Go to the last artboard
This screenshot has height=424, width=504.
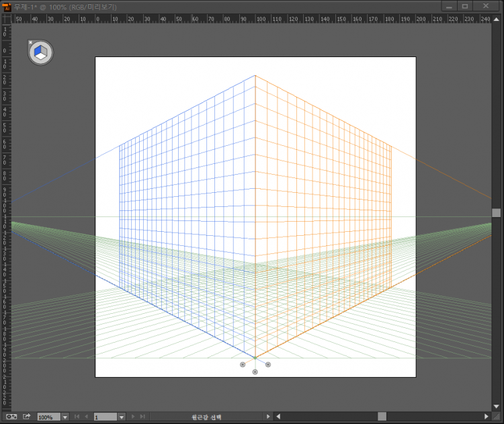pyautogui.click(x=142, y=417)
